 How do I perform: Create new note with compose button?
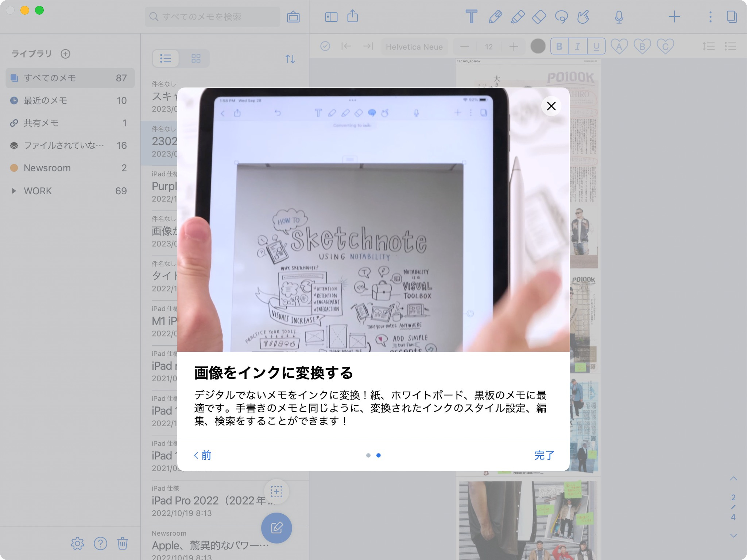[276, 528]
